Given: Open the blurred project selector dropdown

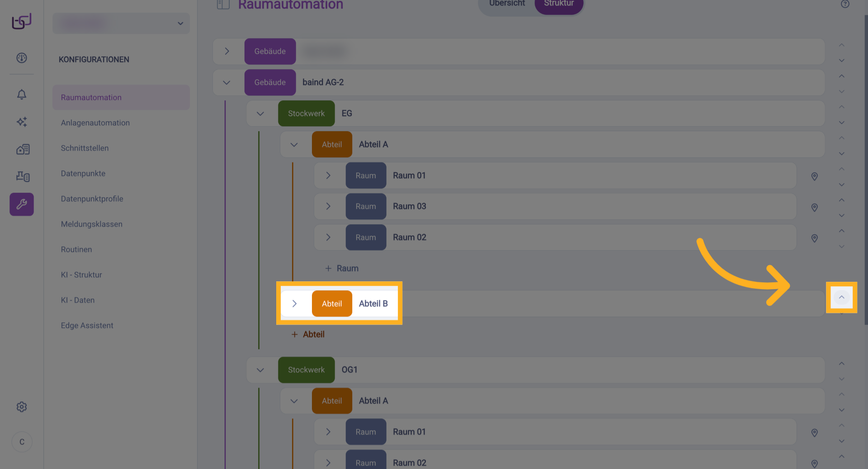Looking at the screenshot, I should coord(121,24).
